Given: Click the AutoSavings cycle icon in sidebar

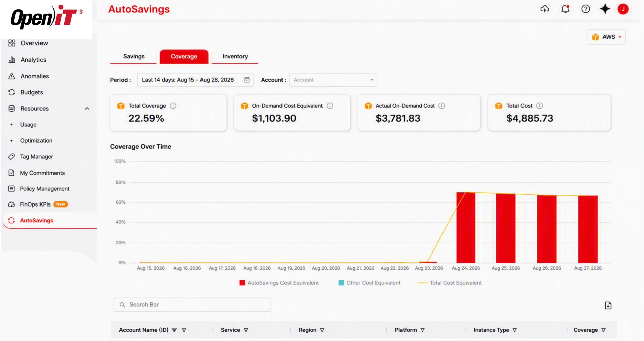Looking at the screenshot, I should point(11,220).
